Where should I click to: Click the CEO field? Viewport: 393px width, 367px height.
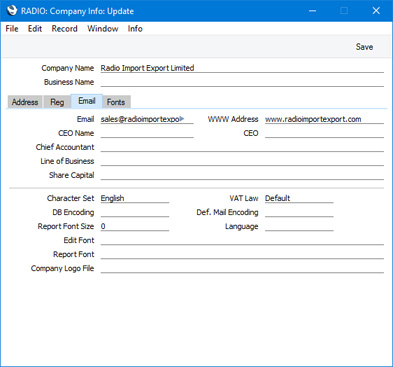pyautogui.click(x=324, y=133)
